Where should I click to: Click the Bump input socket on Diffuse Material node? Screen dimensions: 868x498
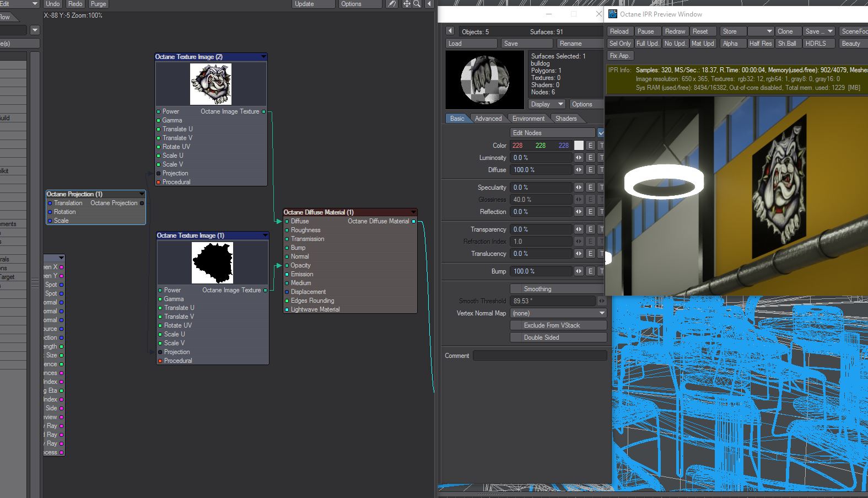287,248
